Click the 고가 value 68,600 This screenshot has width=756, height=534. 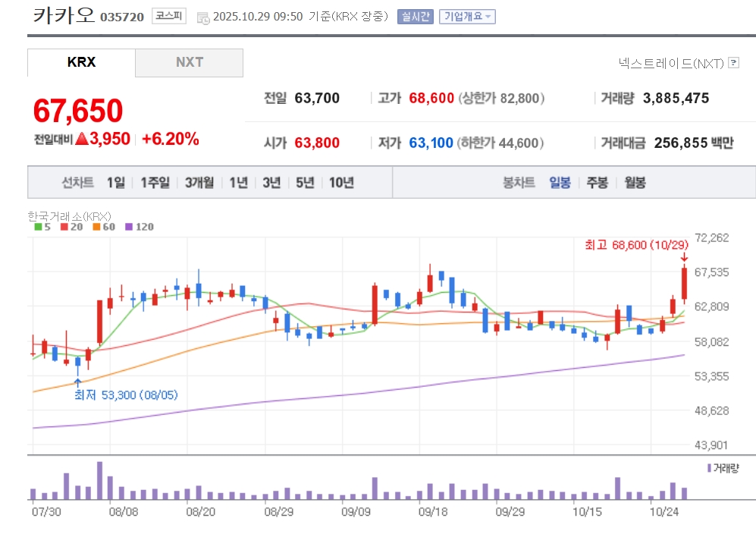pos(431,99)
